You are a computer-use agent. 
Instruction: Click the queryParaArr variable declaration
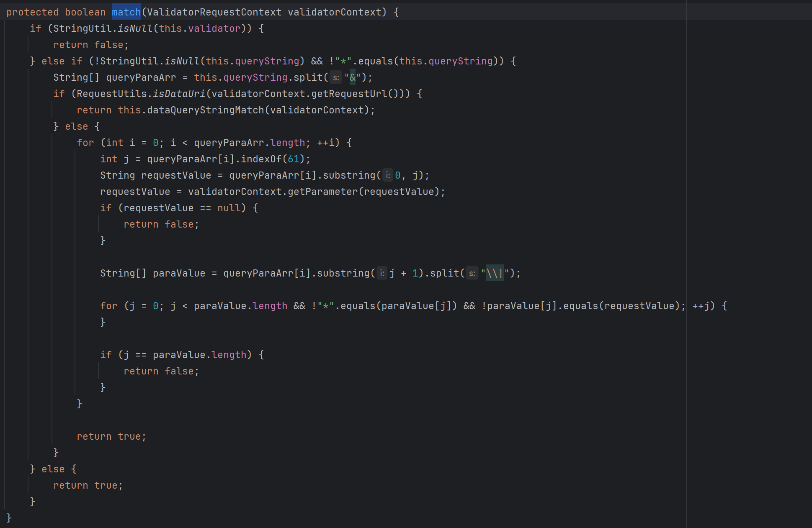coord(141,77)
